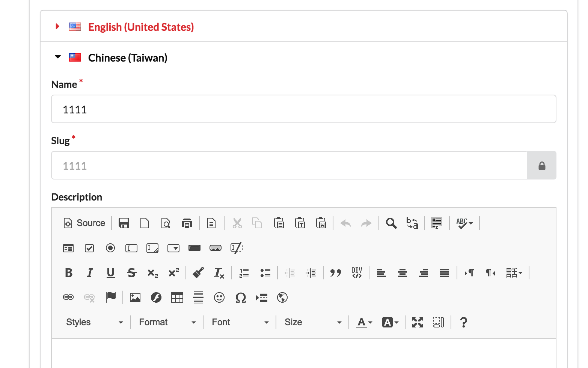The height and width of the screenshot is (368, 588).
Task: Toggle Strikethrough formatting
Action: tap(131, 273)
